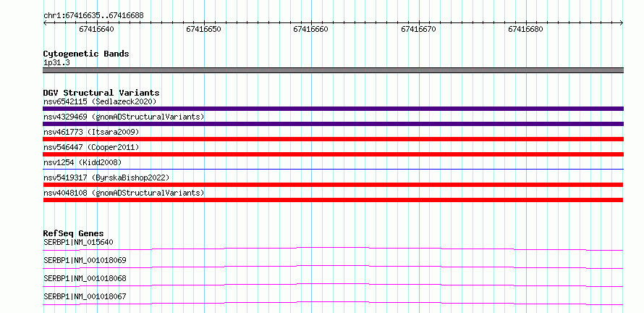
Task: Click the red bar for nsv4048108
Action: [x=333, y=200]
